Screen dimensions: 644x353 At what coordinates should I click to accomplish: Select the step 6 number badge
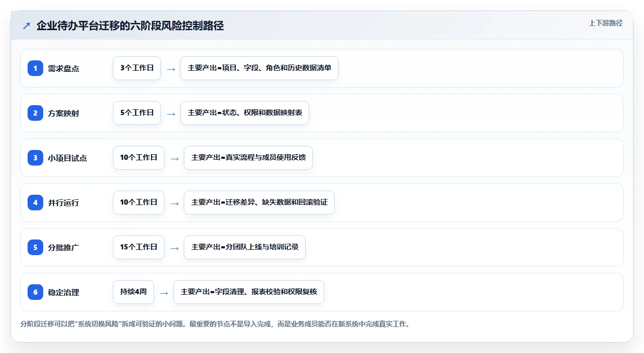click(35, 292)
